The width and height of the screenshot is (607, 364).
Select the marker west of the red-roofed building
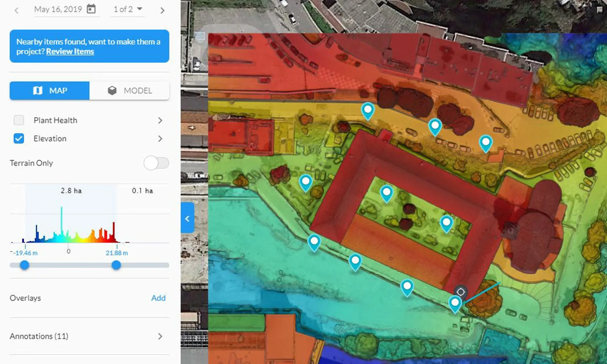coord(306,183)
